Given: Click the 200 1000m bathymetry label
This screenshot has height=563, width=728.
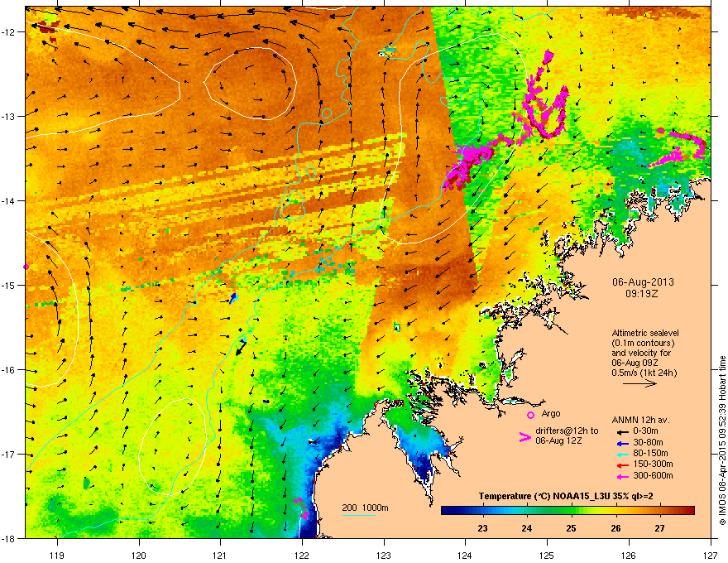Looking at the screenshot, I should pyautogui.click(x=365, y=508).
